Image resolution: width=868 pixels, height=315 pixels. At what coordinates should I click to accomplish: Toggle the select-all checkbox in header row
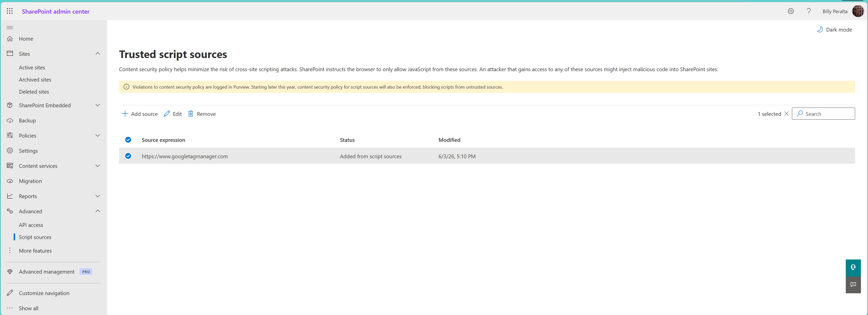click(x=128, y=140)
